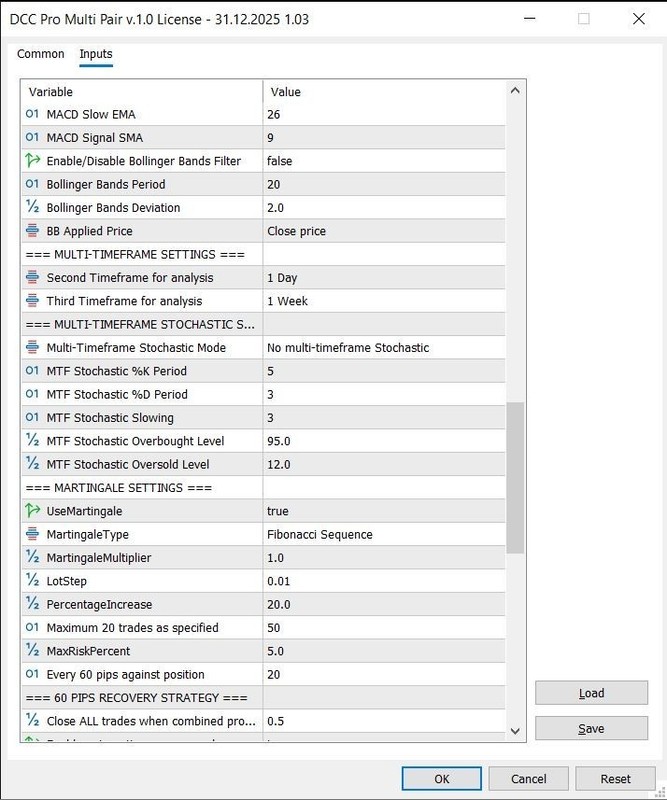Open the MartingaleType Fibonacci Sequence value list
Viewport: 667px width, 800px height.
[384, 534]
